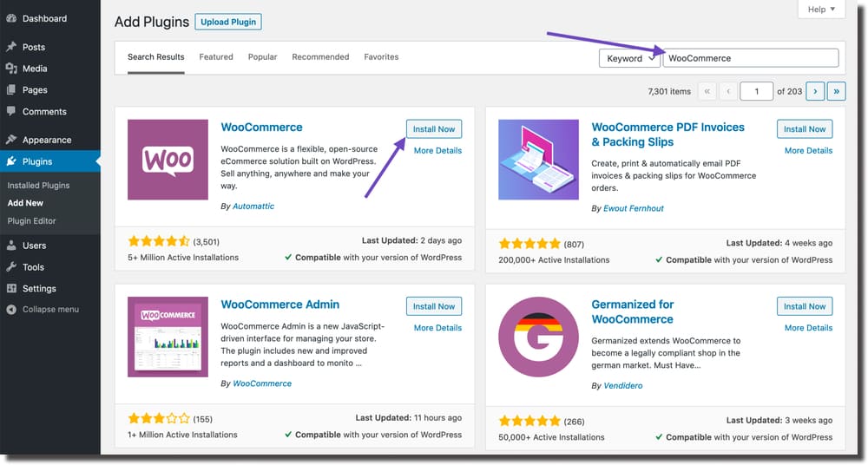868x465 pixels.
Task: Open the WooCommerce Admin title link
Action: (x=280, y=305)
